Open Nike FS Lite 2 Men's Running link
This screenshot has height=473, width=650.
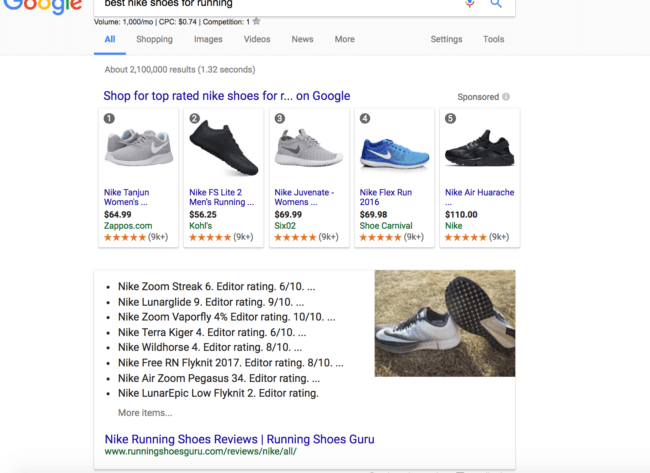(221, 197)
